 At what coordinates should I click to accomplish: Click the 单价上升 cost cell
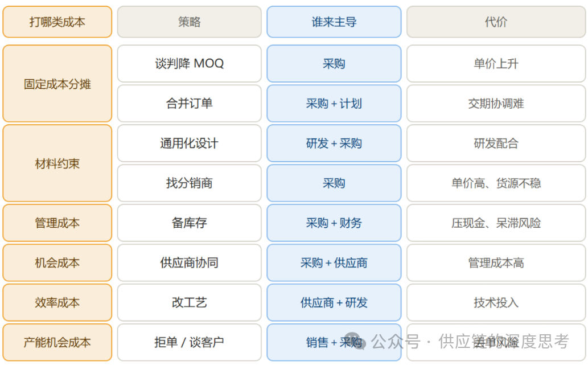(x=496, y=63)
